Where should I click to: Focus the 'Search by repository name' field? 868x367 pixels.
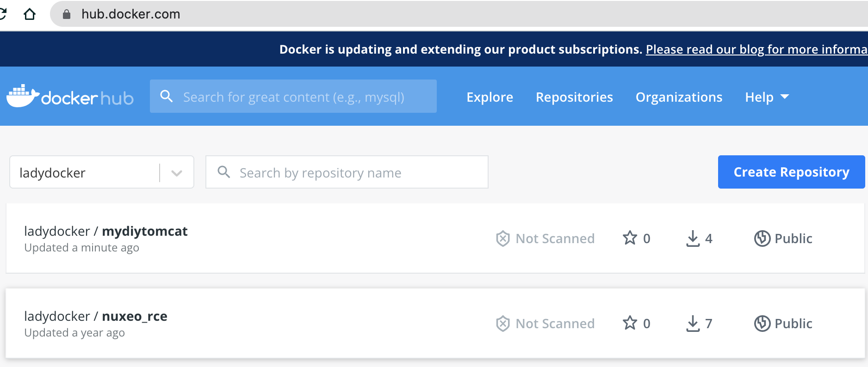347,172
